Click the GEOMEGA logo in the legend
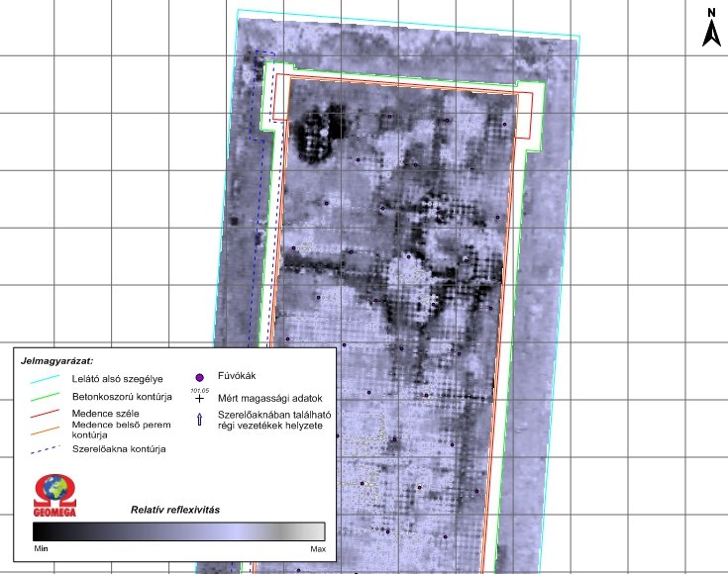 click(54, 496)
